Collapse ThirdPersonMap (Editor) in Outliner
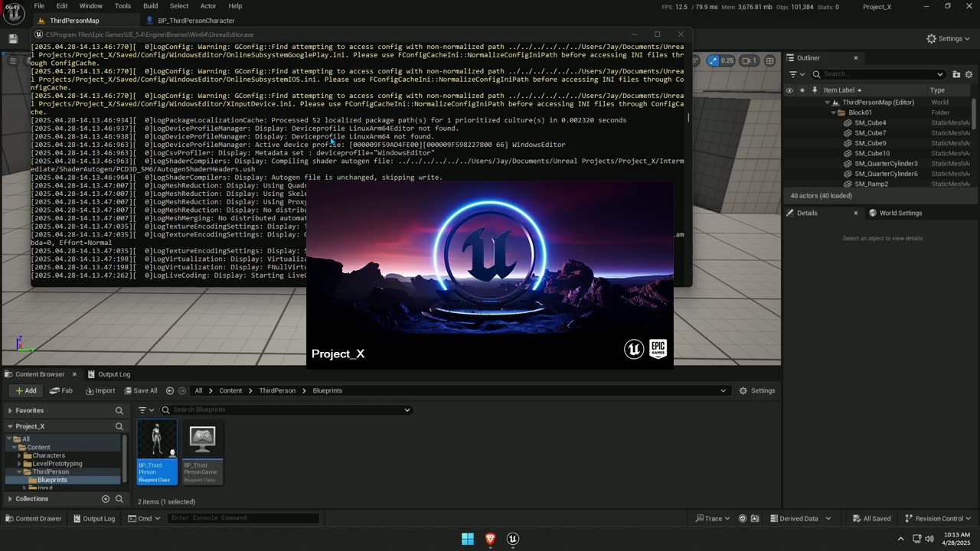 pyautogui.click(x=827, y=102)
